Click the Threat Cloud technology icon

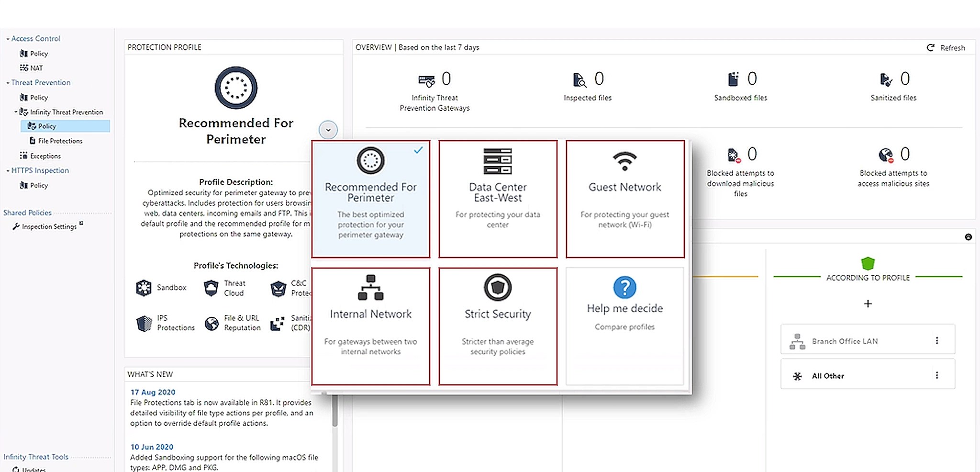point(211,288)
